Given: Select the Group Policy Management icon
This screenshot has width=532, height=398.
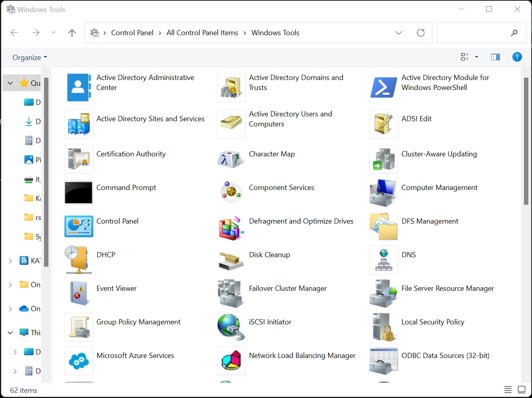Looking at the screenshot, I should click(x=79, y=327).
